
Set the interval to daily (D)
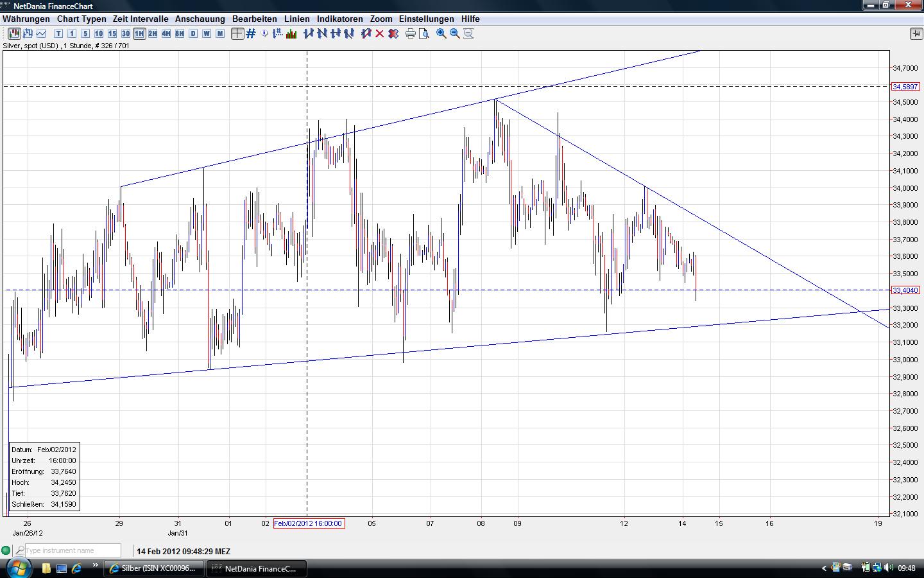tap(193, 33)
